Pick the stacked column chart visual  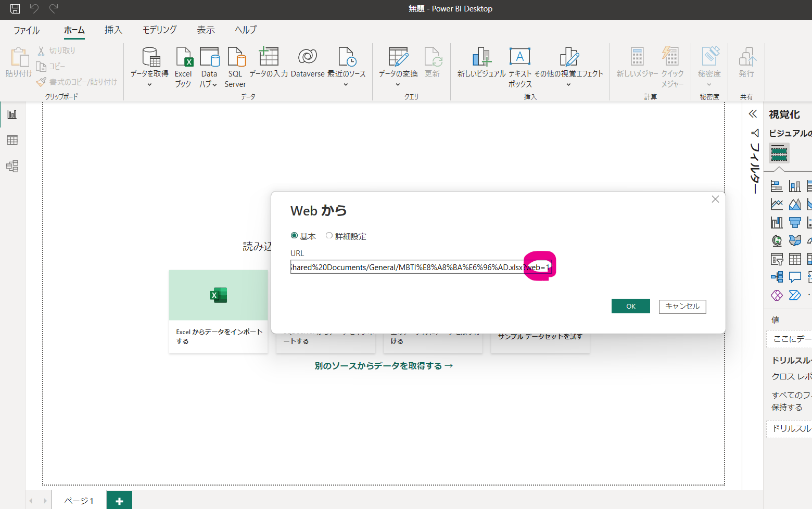795,186
